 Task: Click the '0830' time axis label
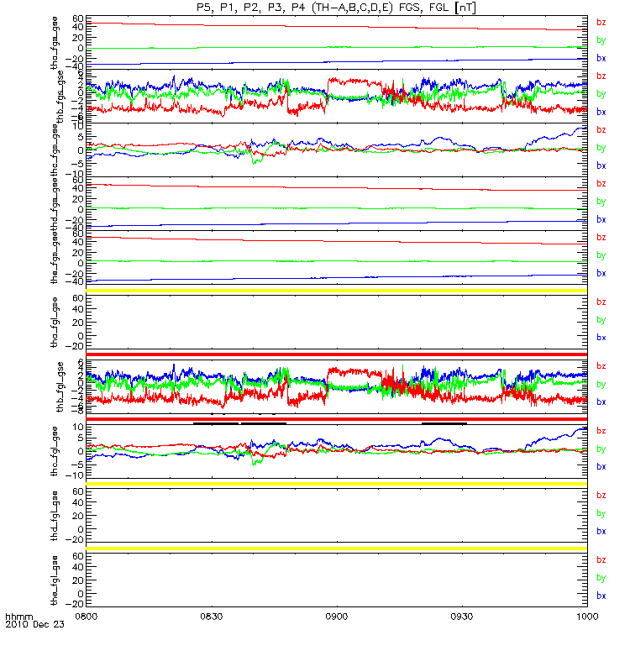(x=212, y=617)
